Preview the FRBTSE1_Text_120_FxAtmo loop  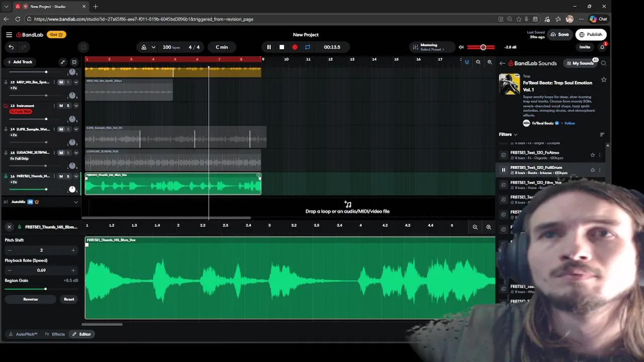point(503,155)
